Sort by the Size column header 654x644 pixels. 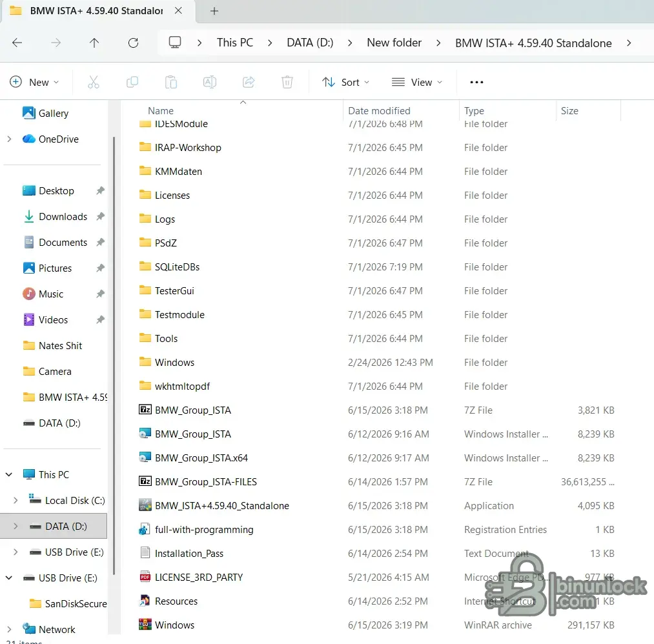click(569, 111)
